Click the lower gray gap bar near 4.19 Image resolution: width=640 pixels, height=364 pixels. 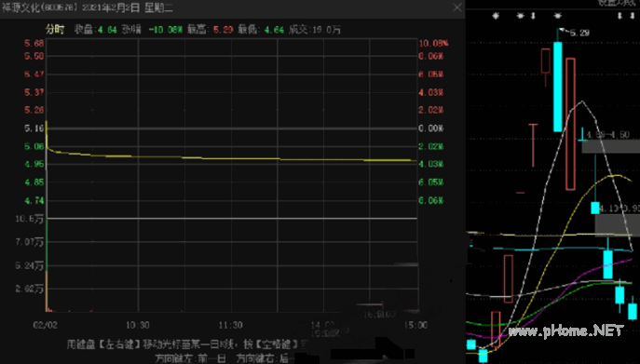click(x=617, y=225)
